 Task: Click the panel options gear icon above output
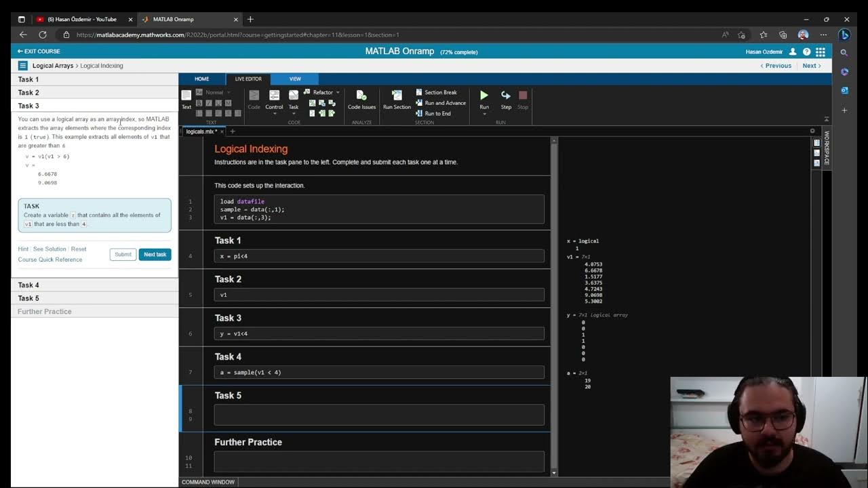tap(812, 131)
